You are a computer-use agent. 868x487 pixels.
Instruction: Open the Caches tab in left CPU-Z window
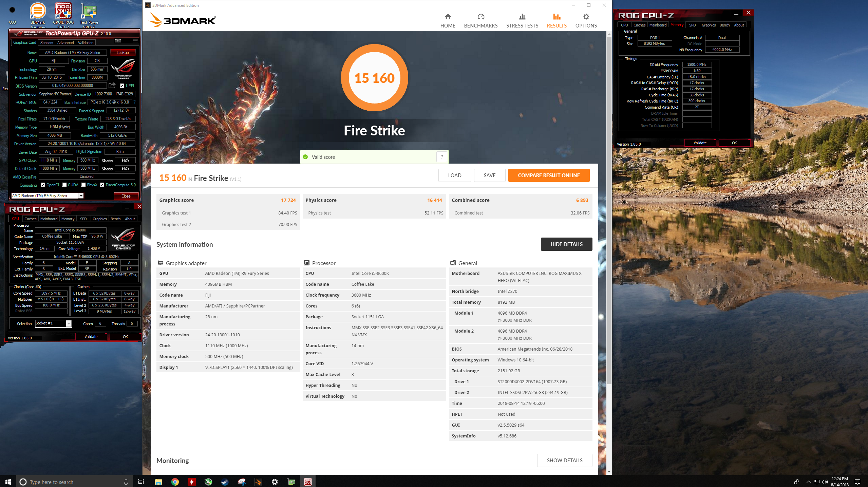pyautogui.click(x=30, y=219)
